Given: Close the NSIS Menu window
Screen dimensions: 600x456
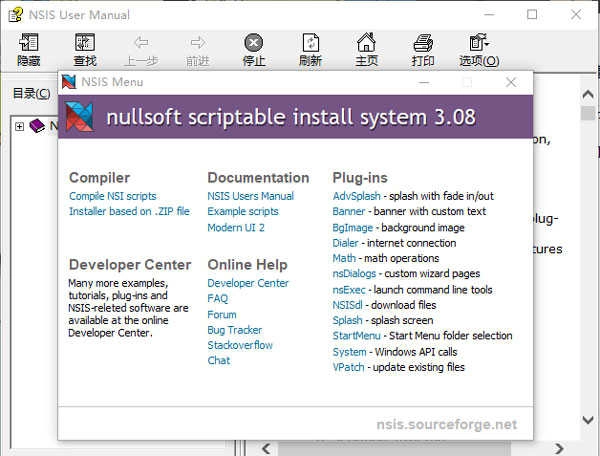Looking at the screenshot, I should click(511, 82).
